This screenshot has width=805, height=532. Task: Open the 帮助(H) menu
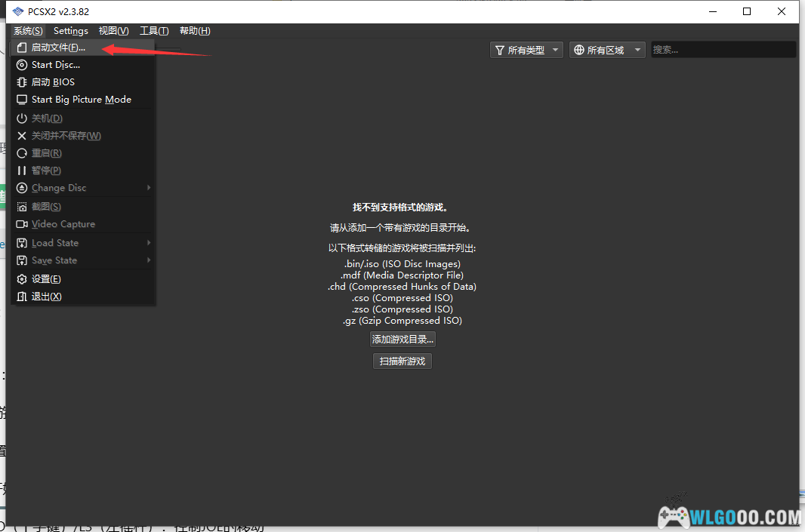pyautogui.click(x=195, y=31)
